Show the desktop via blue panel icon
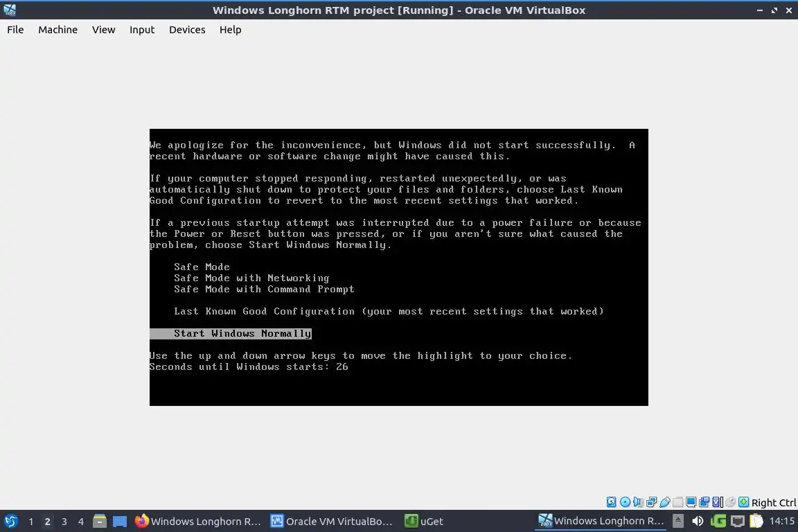The width and height of the screenshot is (798, 532). pyautogui.click(x=120, y=522)
